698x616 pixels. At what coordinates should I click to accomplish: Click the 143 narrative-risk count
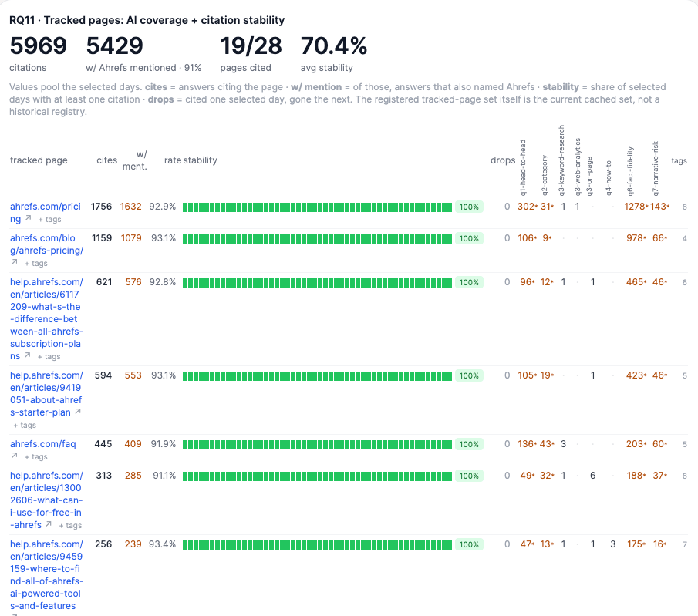[659, 207]
